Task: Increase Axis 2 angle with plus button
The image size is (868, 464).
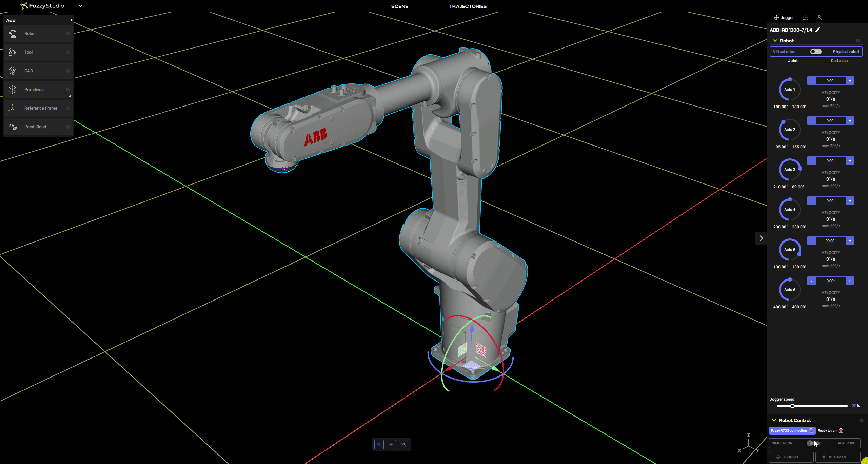Action: coord(850,121)
